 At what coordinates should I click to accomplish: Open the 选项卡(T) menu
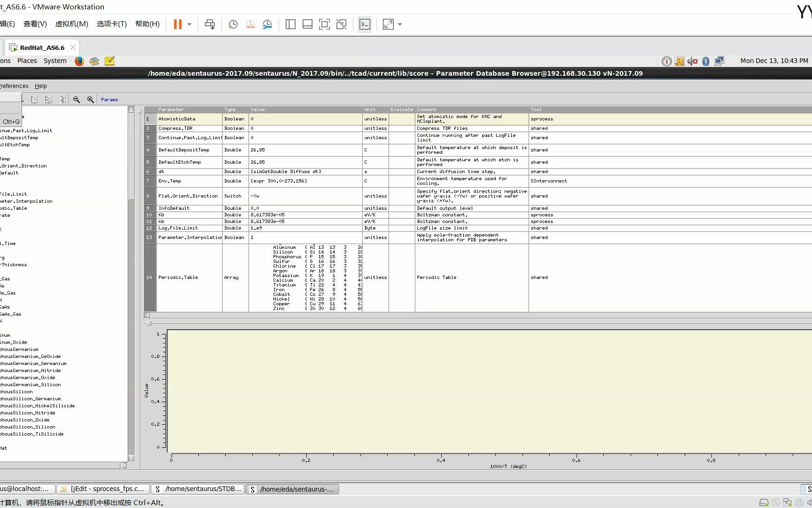[x=111, y=24]
